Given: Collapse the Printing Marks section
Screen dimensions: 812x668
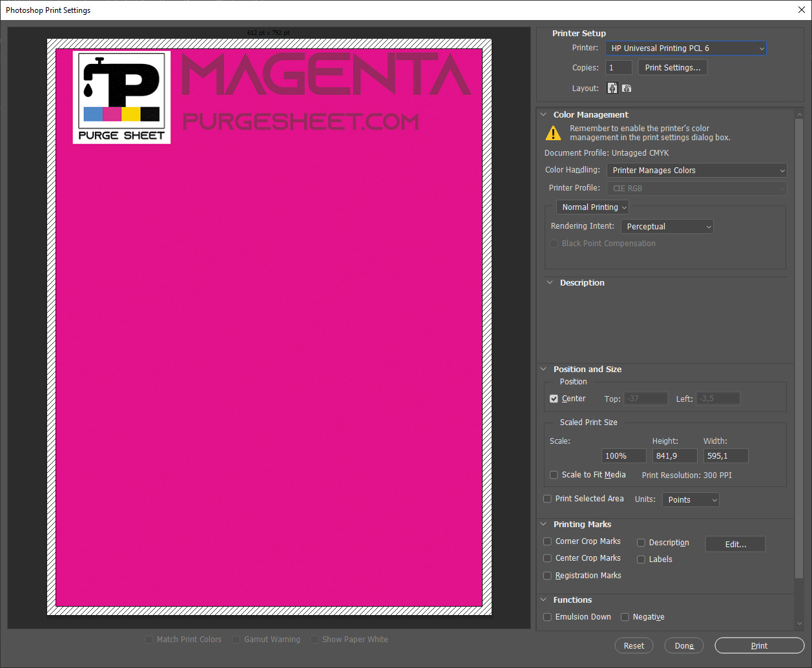Looking at the screenshot, I should (543, 525).
